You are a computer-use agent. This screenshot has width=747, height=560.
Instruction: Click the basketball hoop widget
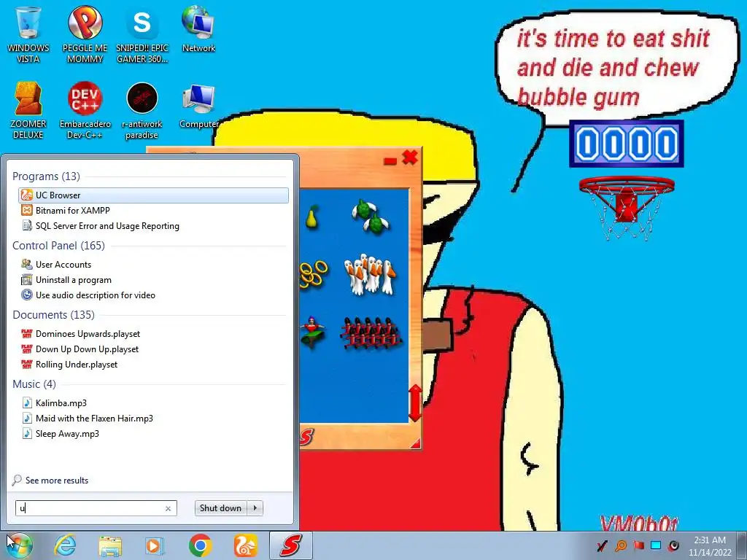[x=627, y=207]
